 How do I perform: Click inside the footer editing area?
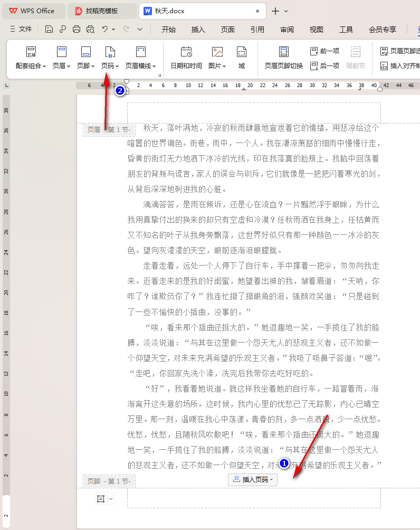[254, 498]
